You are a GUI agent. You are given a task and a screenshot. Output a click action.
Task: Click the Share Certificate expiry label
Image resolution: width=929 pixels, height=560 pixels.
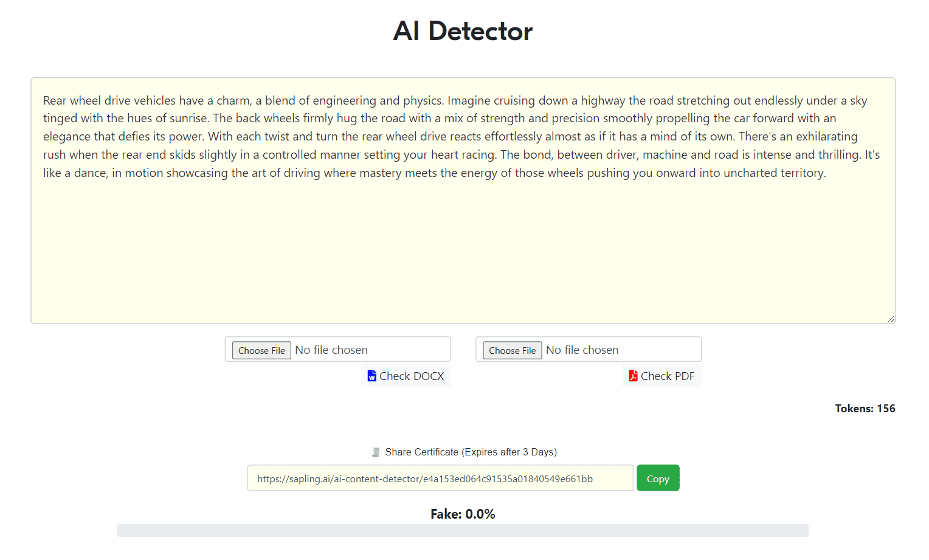[471, 452]
